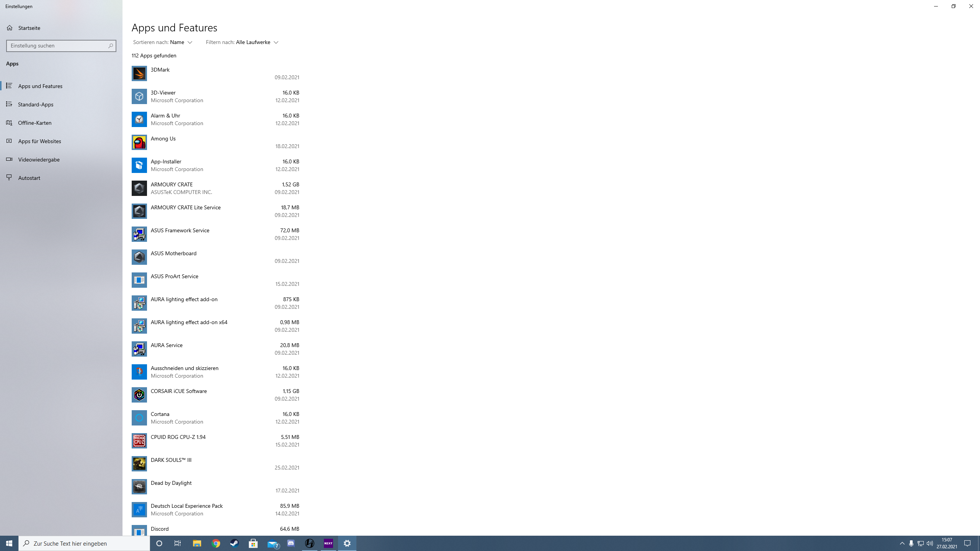Open the Offline-Karten settings section

coord(34,122)
